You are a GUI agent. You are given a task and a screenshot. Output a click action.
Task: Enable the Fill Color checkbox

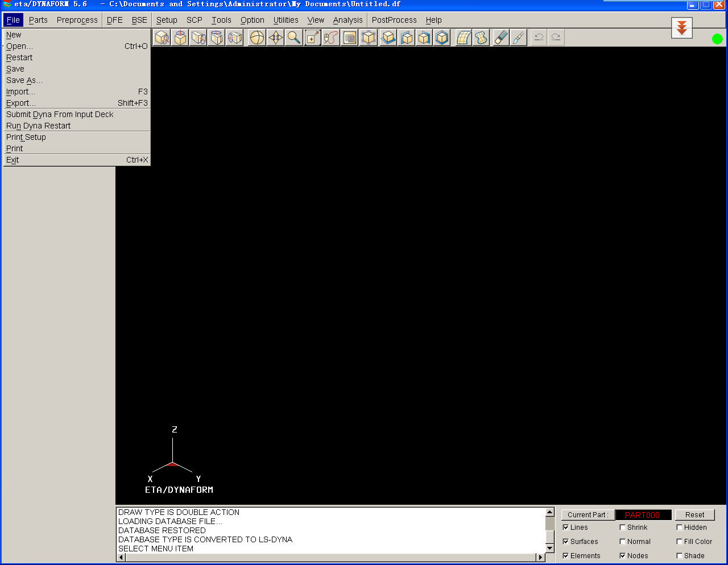[679, 542]
